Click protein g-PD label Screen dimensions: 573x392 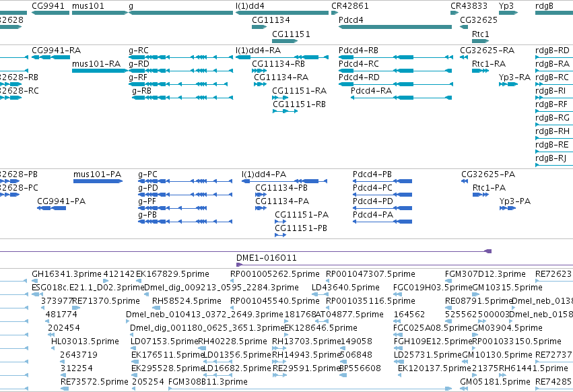coord(148,188)
